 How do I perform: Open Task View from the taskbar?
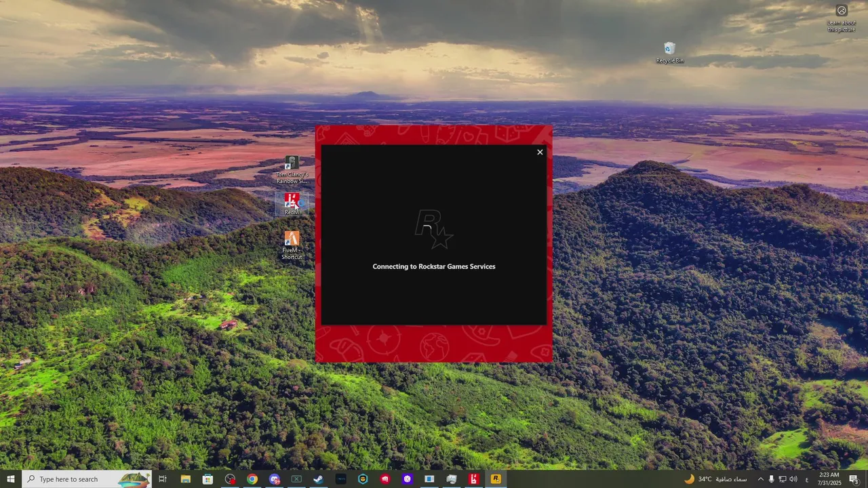click(163, 479)
